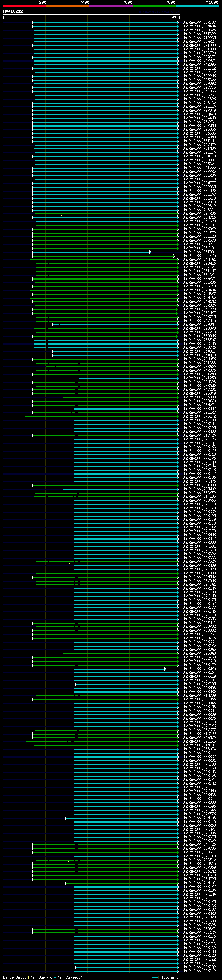Open hit UniRef100_A7QGT2
222x980 pixels.
click(199, 57)
